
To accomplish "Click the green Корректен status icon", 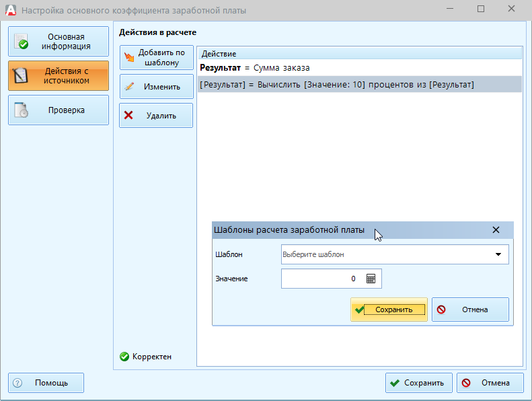I will (x=124, y=357).
